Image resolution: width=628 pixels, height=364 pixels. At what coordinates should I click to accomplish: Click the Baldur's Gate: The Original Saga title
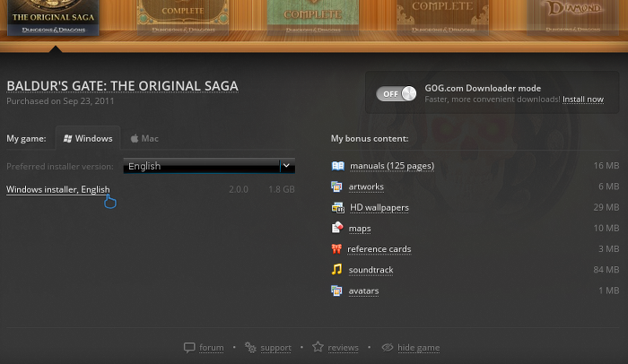[x=123, y=86]
